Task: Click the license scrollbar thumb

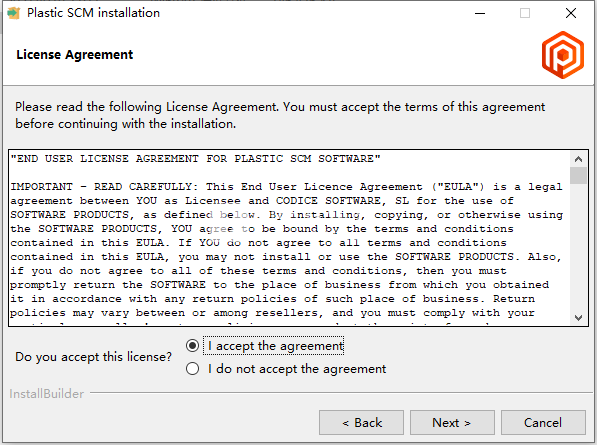Action: [578, 175]
